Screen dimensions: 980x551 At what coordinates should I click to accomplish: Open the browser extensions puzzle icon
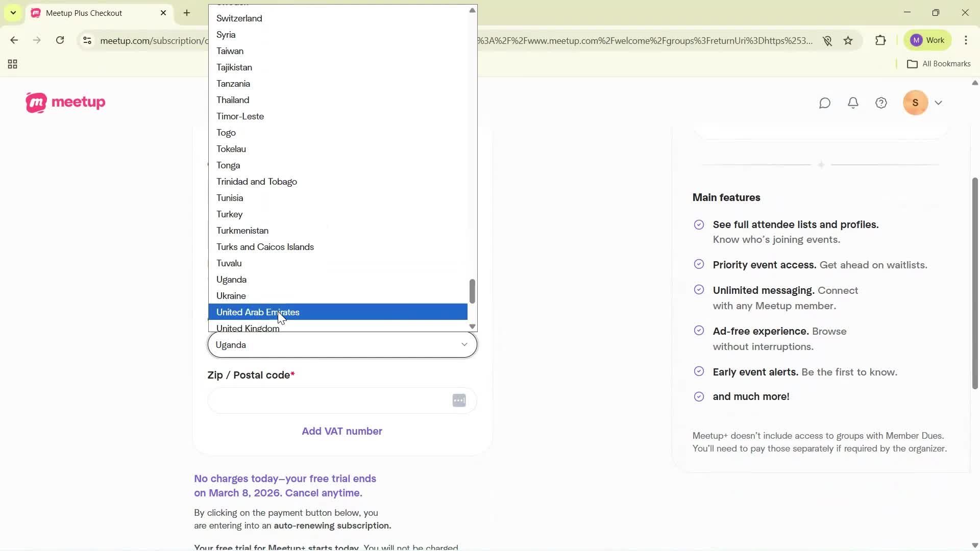click(x=881, y=40)
